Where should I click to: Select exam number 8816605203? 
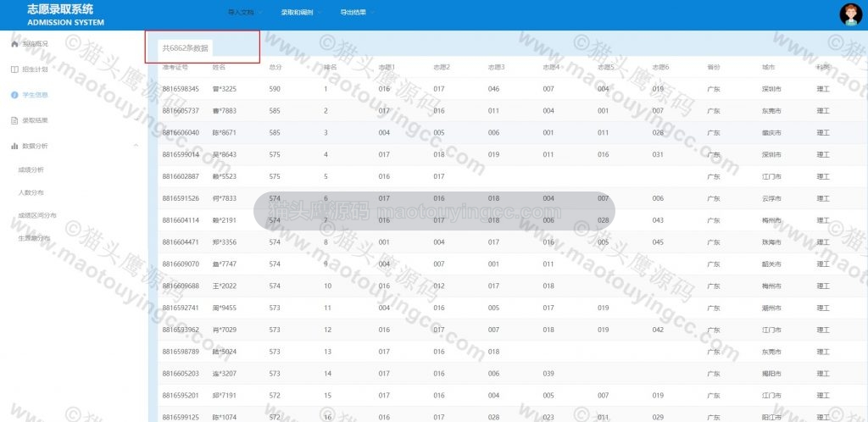click(x=181, y=374)
